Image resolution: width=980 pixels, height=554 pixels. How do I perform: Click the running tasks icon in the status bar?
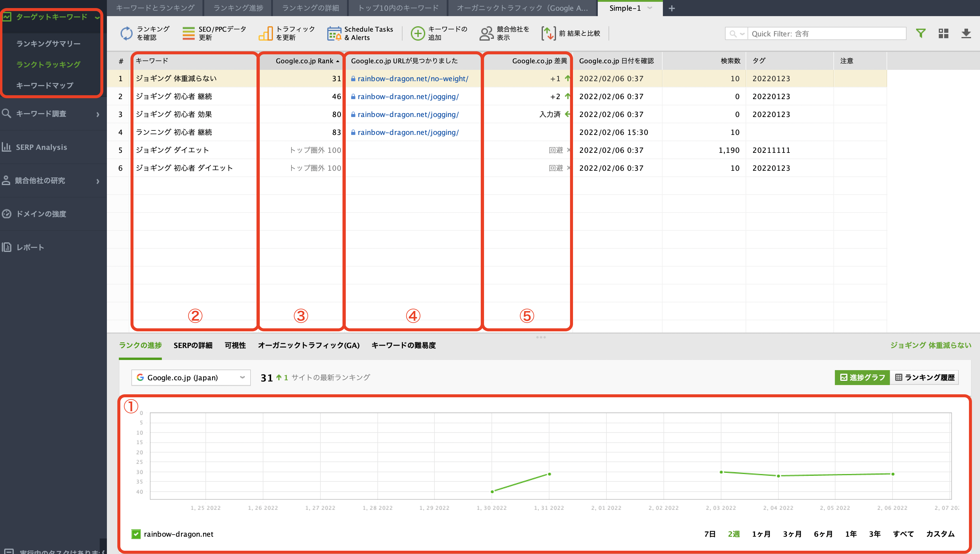pyautogui.click(x=8, y=551)
